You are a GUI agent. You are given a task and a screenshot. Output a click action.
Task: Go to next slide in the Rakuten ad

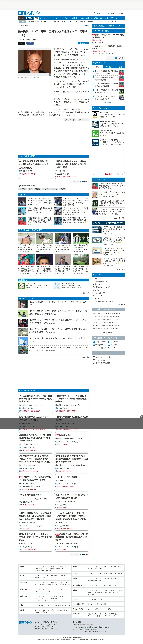pos(123,174)
